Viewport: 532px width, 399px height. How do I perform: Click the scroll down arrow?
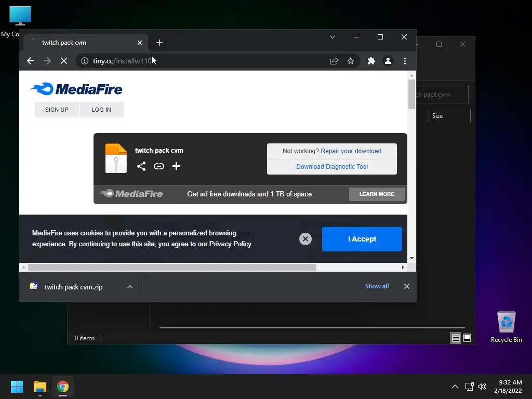(x=411, y=258)
